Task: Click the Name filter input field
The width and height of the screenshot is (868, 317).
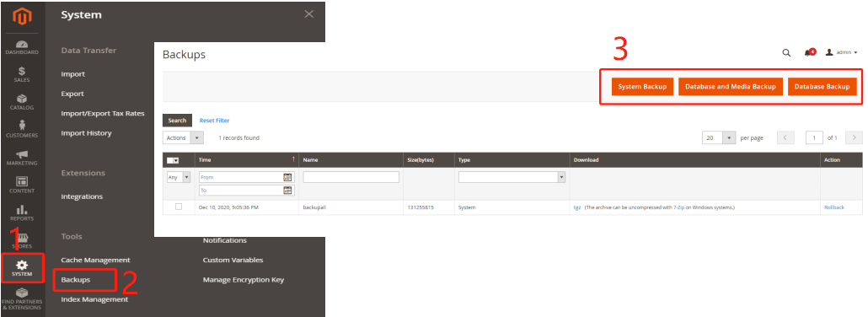Action: point(351,177)
